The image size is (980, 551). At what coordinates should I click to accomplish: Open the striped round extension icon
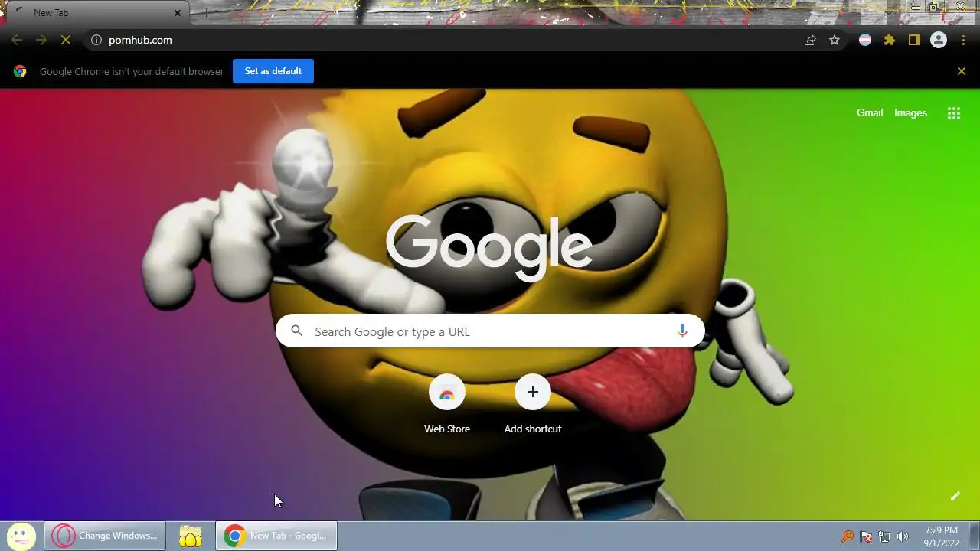(865, 40)
